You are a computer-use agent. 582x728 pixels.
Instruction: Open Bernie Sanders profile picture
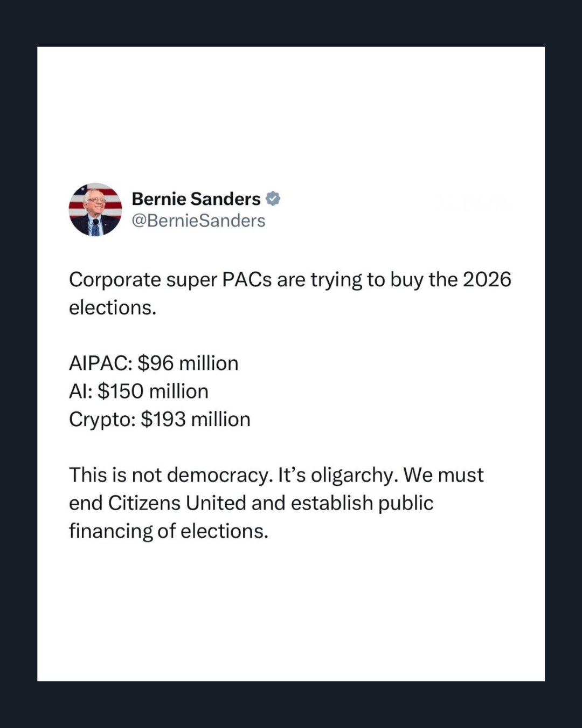pyautogui.click(x=95, y=209)
